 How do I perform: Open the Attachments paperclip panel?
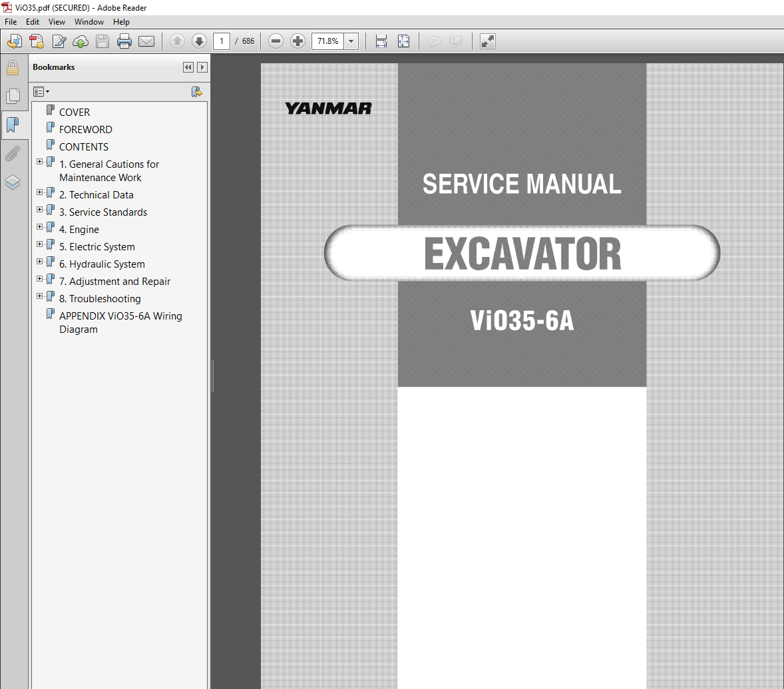point(13,154)
